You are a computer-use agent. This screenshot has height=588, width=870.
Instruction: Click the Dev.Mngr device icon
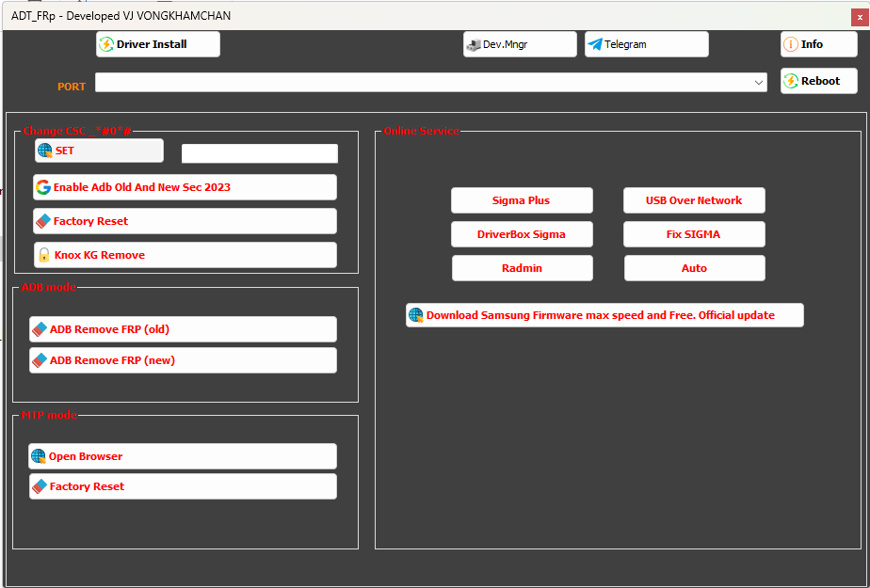tap(474, 45)
